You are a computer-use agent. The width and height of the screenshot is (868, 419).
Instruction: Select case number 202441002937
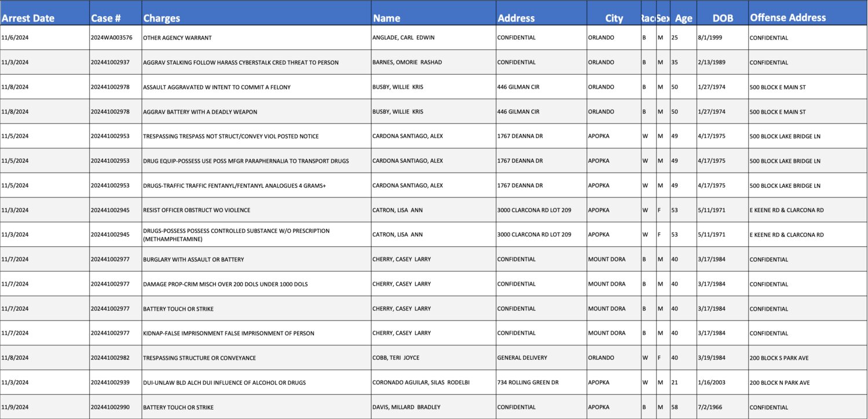click(115, 62)
